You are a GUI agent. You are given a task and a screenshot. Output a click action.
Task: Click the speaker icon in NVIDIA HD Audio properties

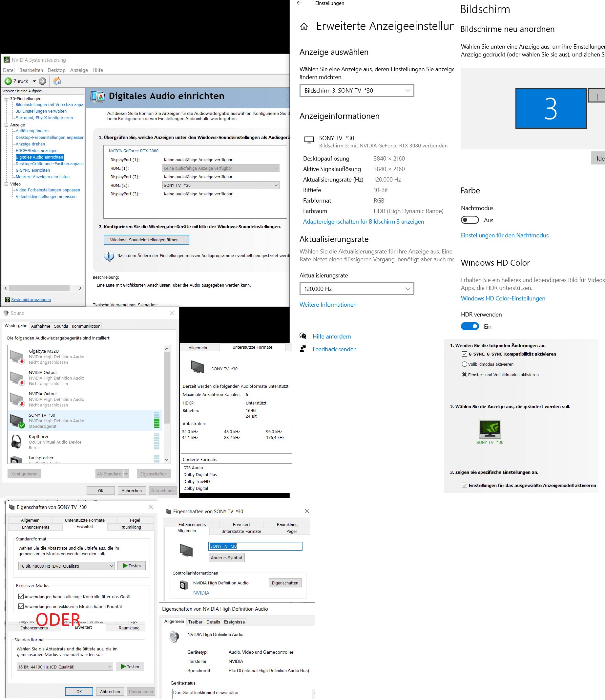coord(175,637)
